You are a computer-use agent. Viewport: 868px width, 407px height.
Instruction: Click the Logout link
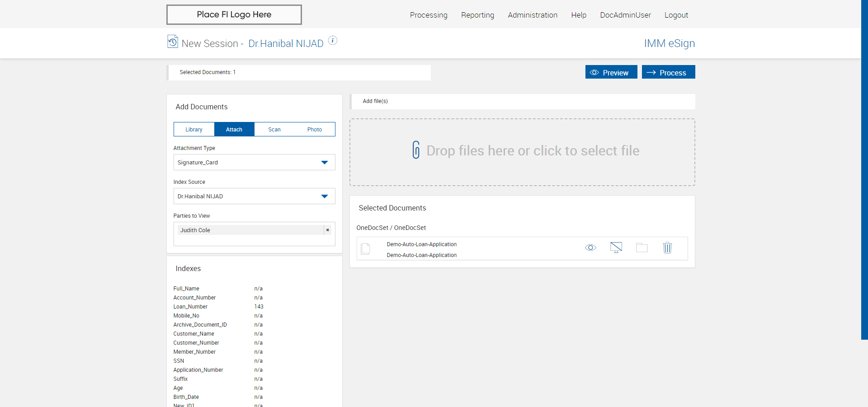point(676,15)
